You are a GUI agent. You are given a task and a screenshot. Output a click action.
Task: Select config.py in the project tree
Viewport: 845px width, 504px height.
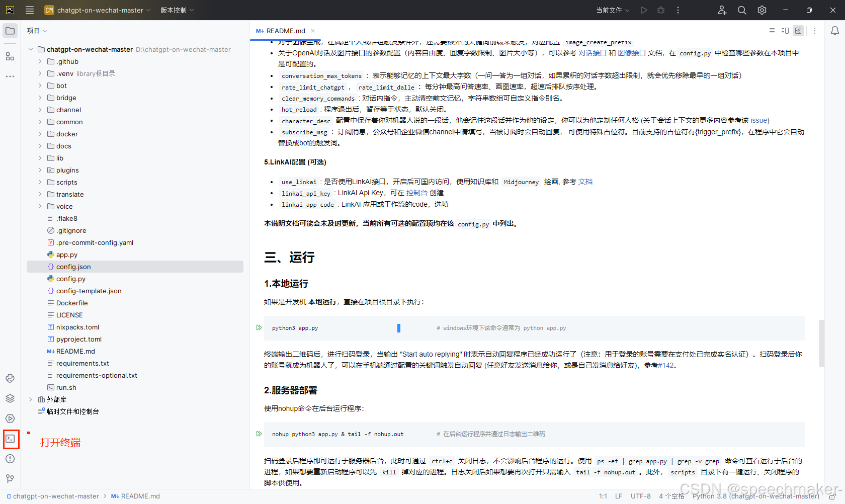(x=70, y=279)
